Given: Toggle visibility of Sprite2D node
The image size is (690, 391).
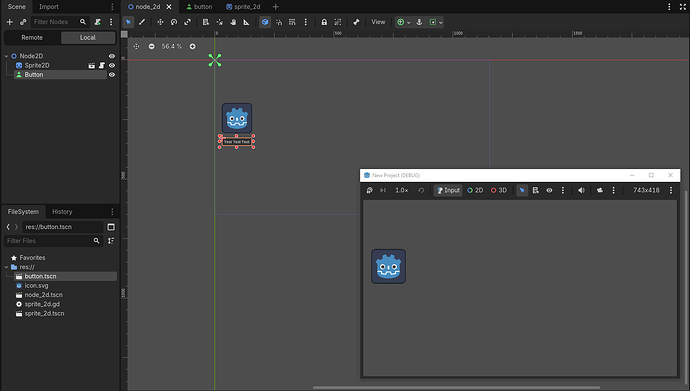Looking at the screenshot, I should (x=112, y=66).
